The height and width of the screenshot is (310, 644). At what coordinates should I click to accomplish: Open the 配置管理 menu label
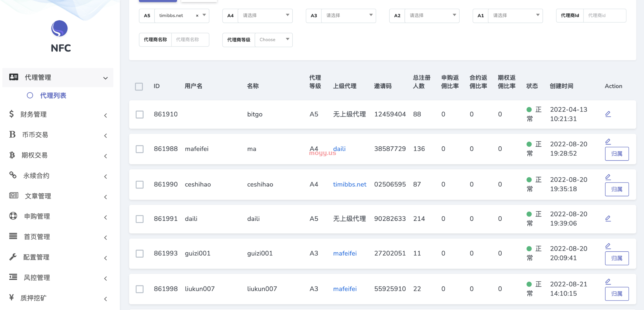tap(36, 257)
